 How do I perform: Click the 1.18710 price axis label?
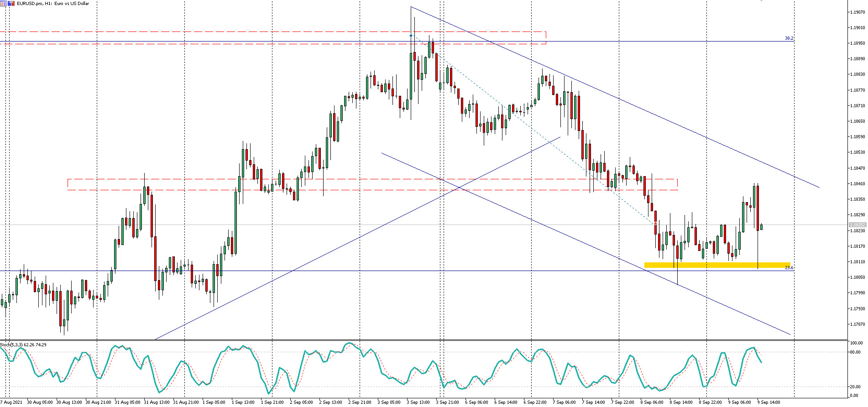tap(858, 105)
